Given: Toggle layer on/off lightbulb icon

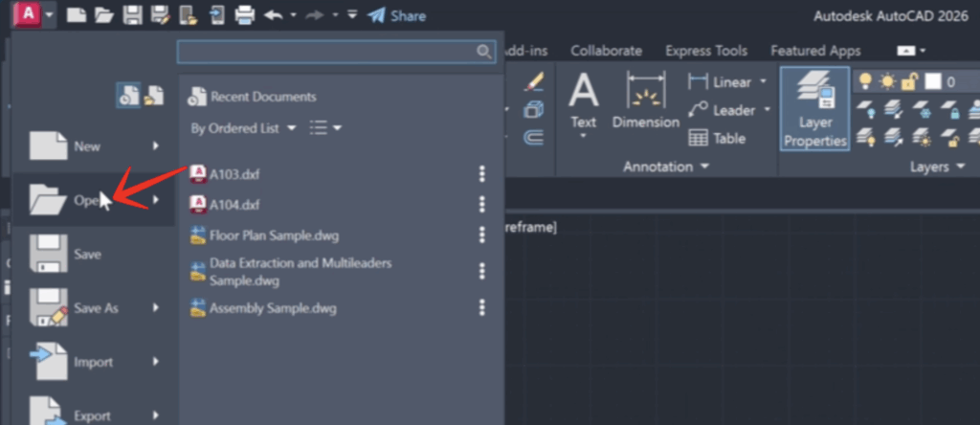Looking at the screenshot, I should click(x=865, y=81).
